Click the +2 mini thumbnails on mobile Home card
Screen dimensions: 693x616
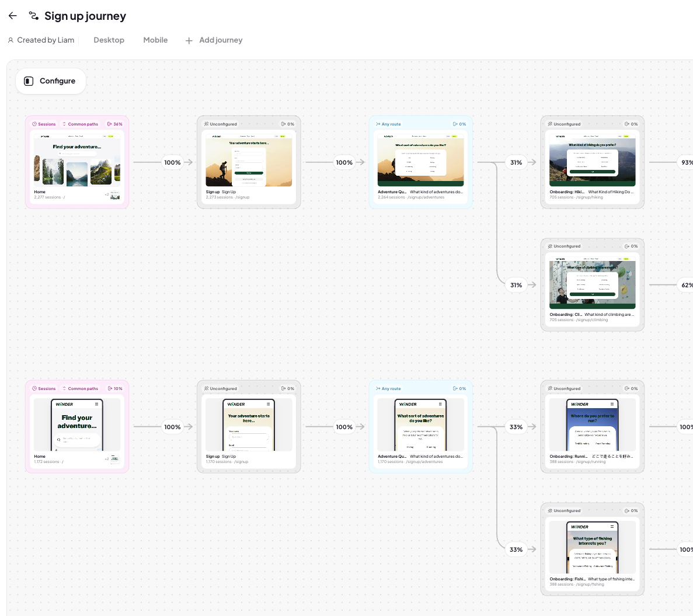coord(112,459)
